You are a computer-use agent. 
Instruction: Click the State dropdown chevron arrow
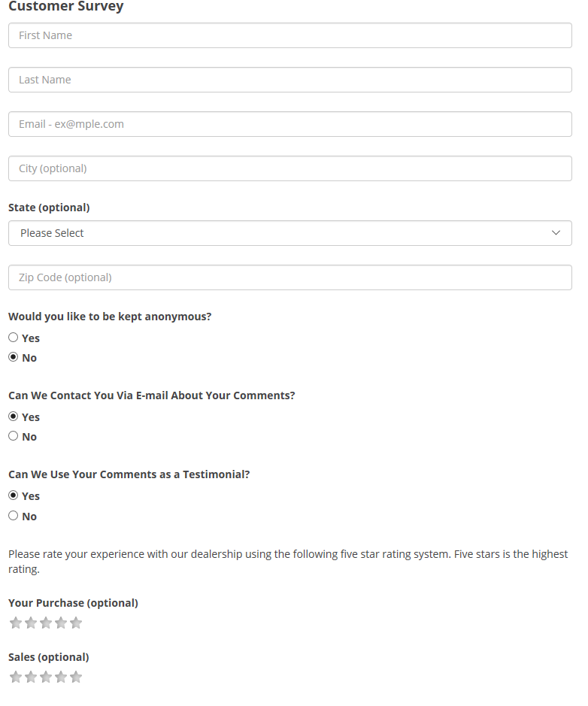556,233
